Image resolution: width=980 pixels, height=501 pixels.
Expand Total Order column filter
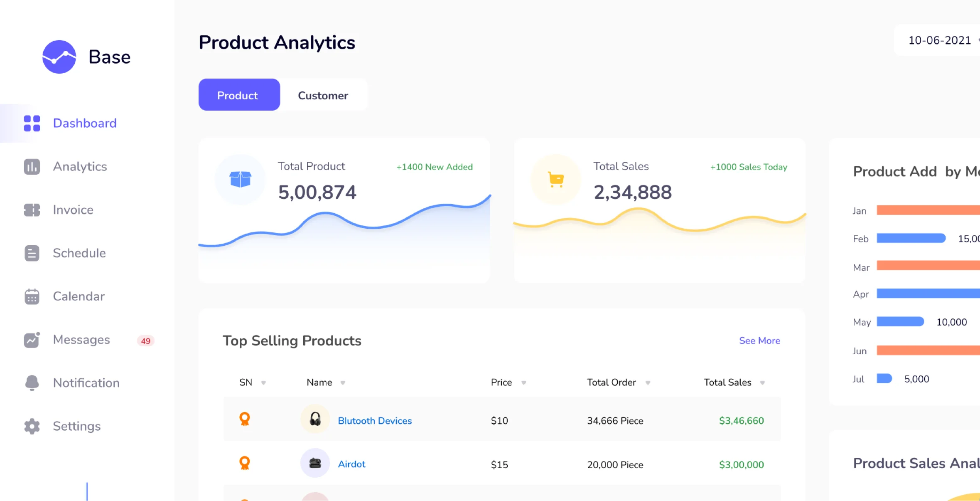tap(647, 383)
